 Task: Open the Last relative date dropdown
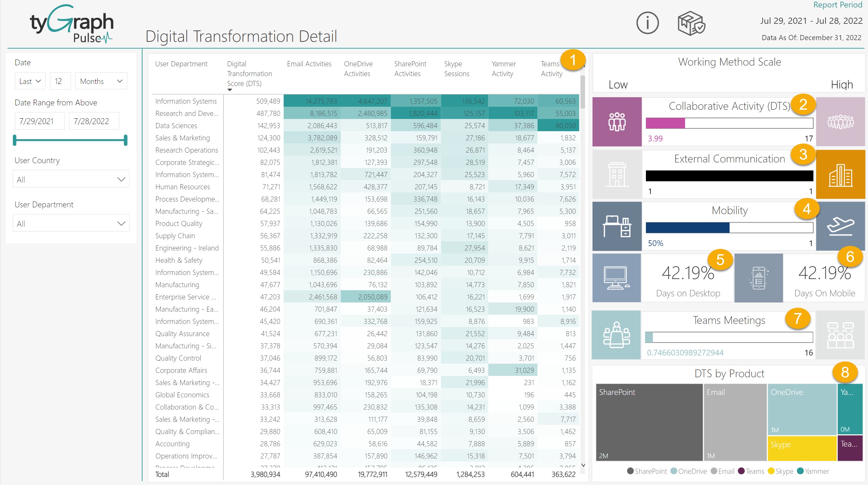30,81
